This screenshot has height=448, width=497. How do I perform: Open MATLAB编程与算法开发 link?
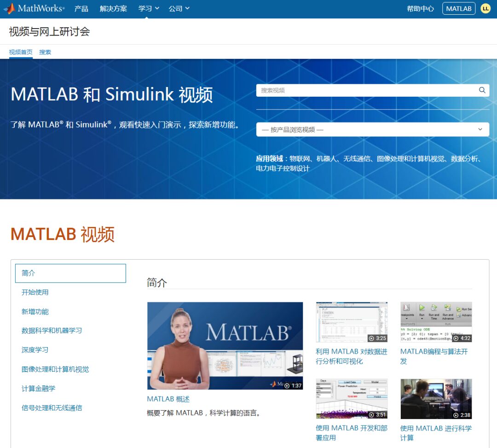pos(434,356)
